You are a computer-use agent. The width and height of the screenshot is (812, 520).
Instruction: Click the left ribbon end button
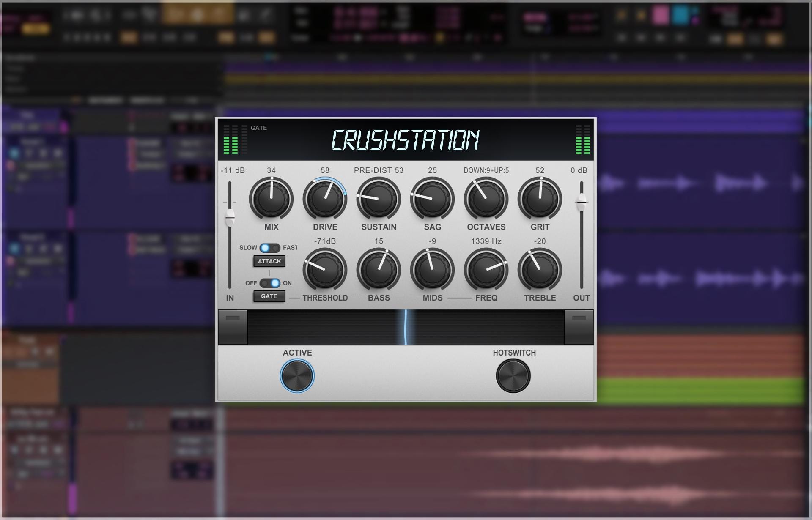233,327
